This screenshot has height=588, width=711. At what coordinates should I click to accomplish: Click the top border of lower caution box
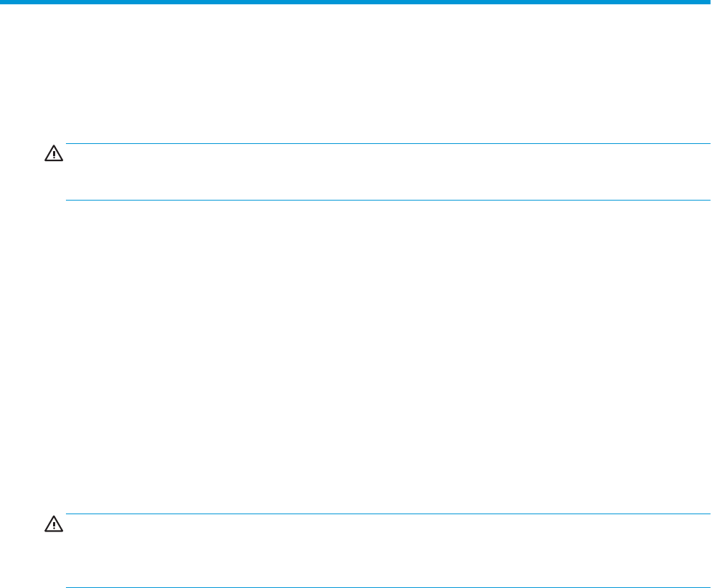coord(383,514)
